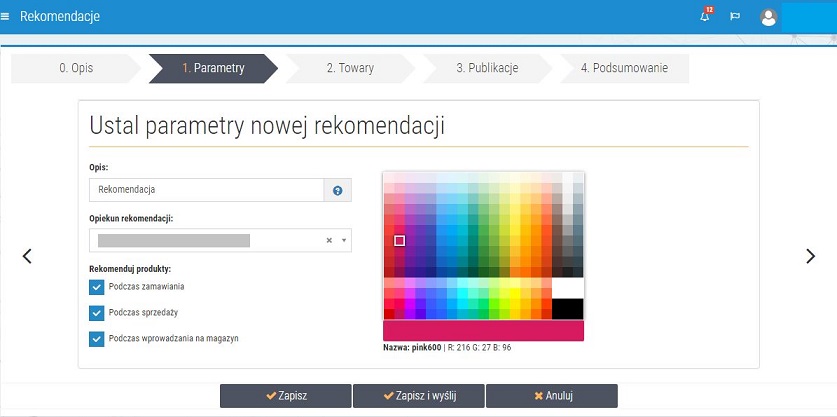
Task: Open the hamburger menu beside Rekomendacje
Action: click(x=5, y=17)
